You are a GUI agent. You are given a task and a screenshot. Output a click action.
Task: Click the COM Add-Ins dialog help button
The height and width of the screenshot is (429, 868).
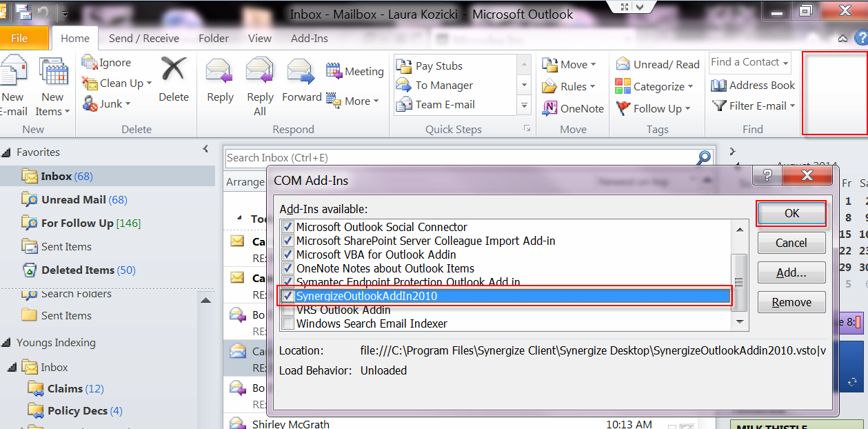coord(766,175)
